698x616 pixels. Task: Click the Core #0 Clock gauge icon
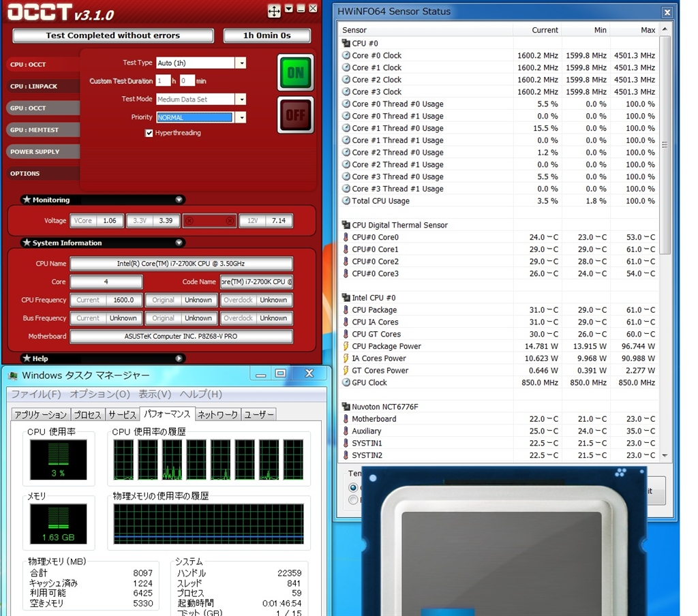(x=346, y=56)
